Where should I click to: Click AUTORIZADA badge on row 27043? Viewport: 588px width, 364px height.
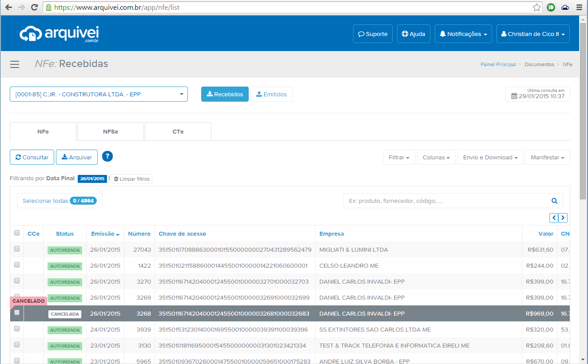(65, 250)
